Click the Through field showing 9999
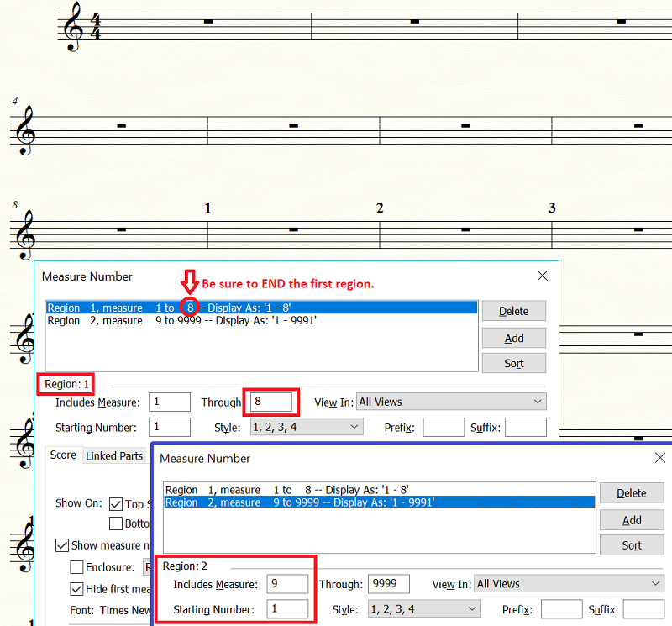This screenshot has height=626, width=672. 387,584
